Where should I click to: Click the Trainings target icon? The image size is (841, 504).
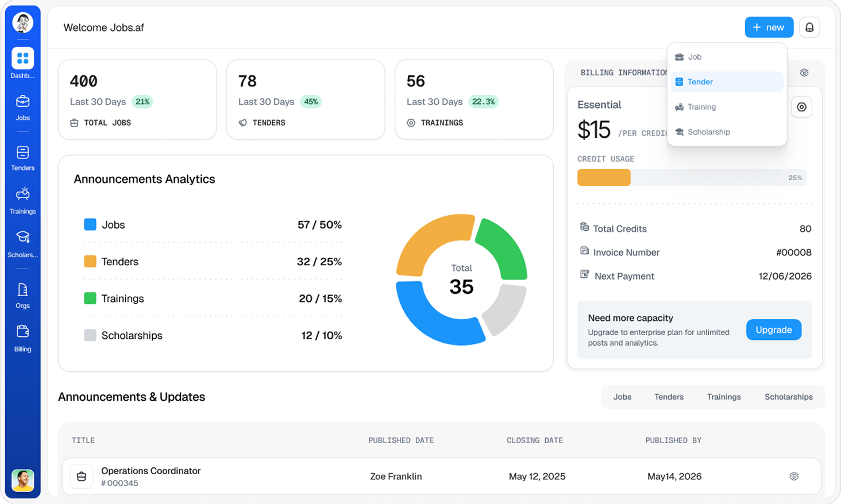click(x=411, y=123)
